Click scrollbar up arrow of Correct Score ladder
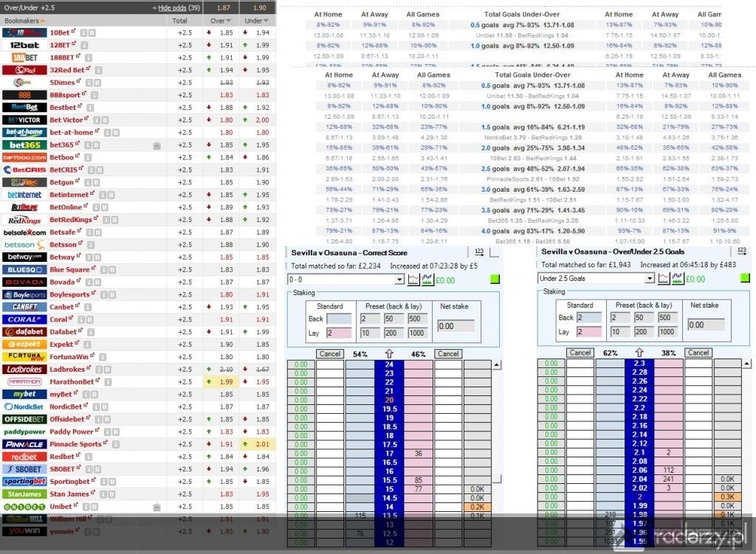Image resolution: width=756 pixels, height=554 pixels. coord(497,365)
